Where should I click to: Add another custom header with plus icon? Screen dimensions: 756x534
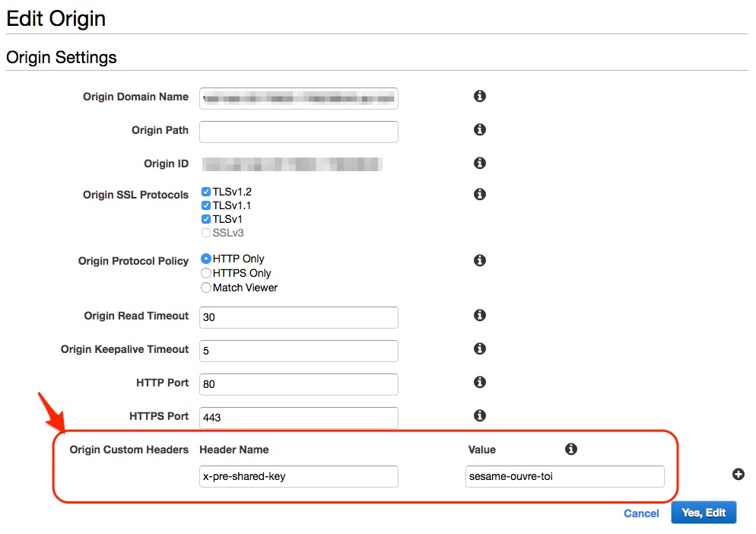[738, 475]
